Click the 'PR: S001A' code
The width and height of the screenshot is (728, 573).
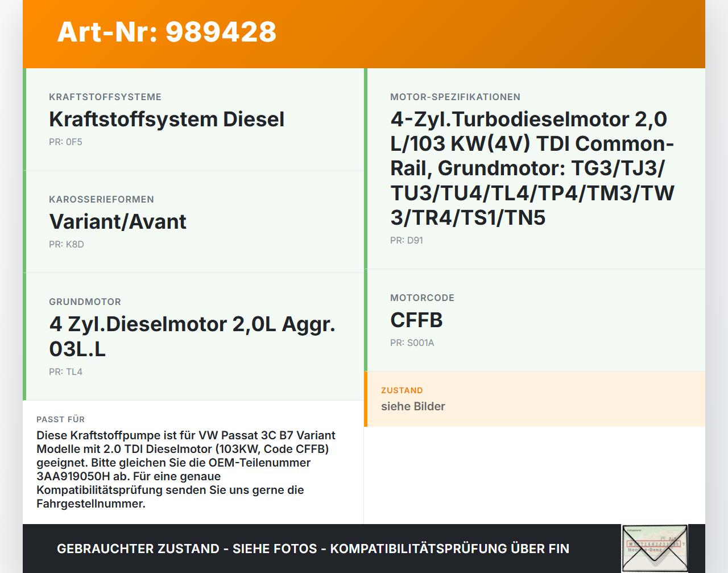click(412, 343)
